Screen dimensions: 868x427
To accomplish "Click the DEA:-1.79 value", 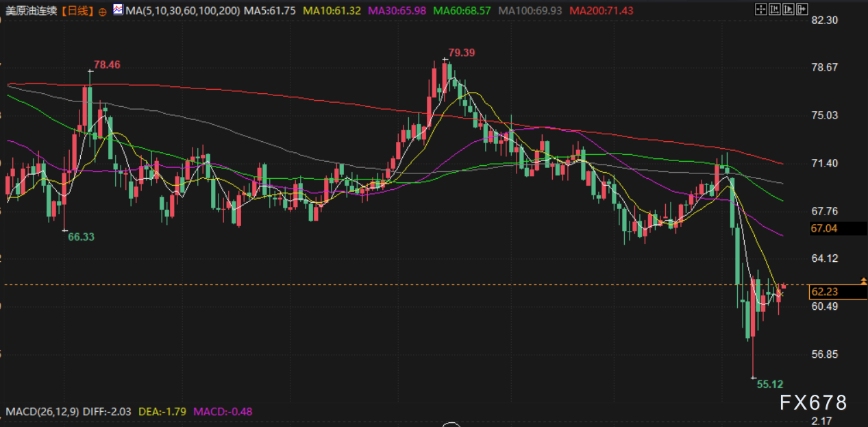I will click(163, 412).
